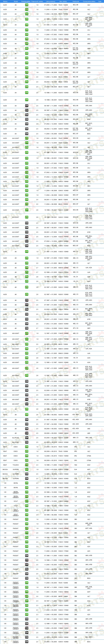Click petrol icon in Audi A4 2.0 8EC, B7 row

click(27, 87)
